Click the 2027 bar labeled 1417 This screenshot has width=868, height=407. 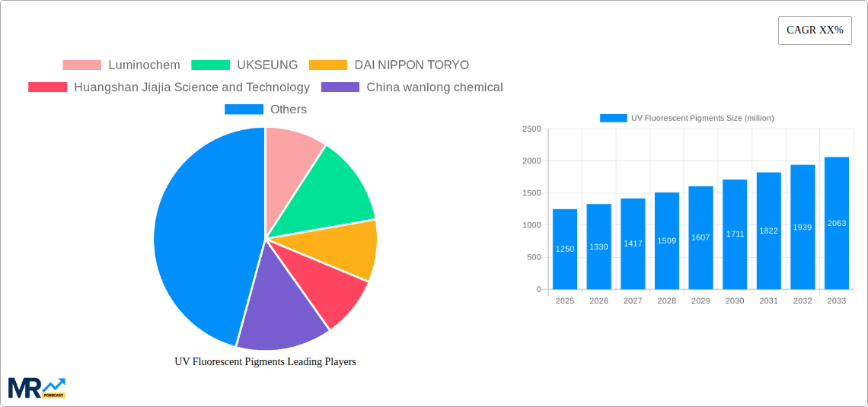(633, 244)
